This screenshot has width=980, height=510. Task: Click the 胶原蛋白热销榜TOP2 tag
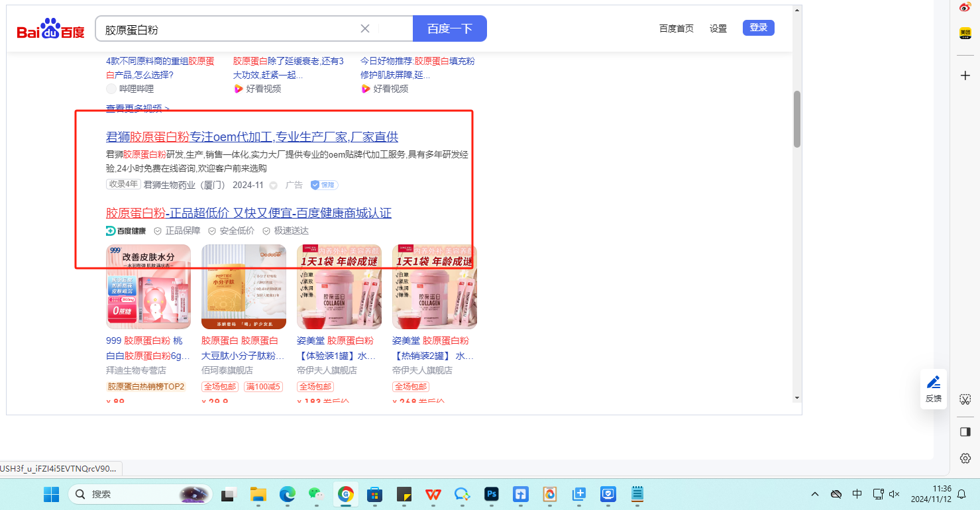146,387
